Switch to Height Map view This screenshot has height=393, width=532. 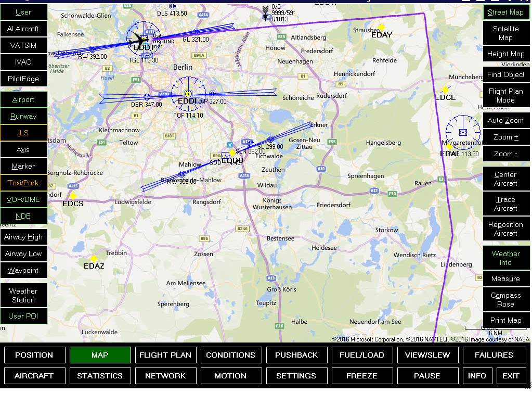pyautogui.click(x=506, y=54)
